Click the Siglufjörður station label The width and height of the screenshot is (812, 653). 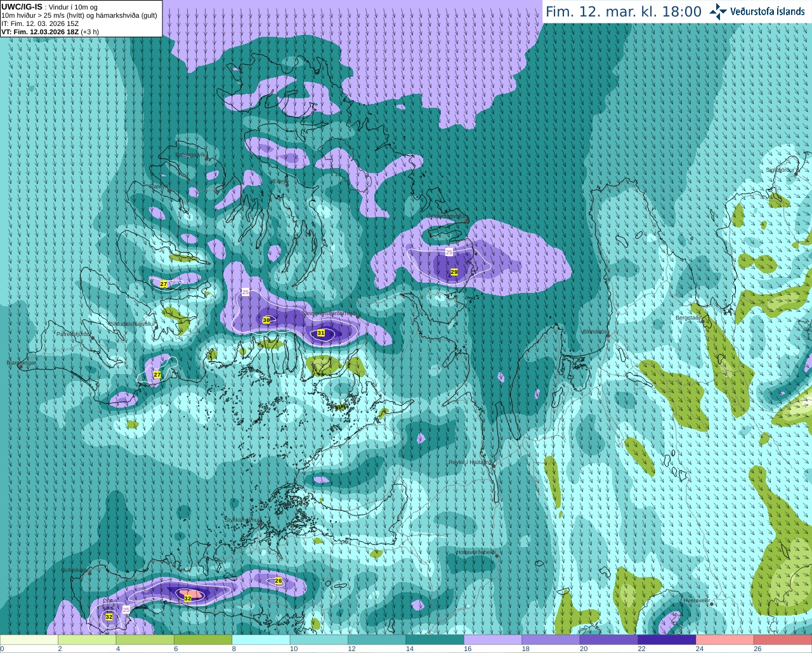point(780,170)
